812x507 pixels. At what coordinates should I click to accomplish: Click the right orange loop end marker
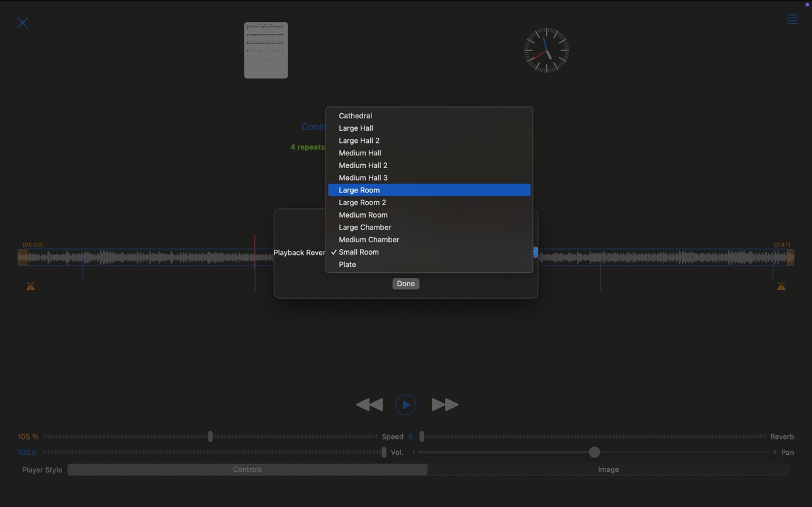coord(781,287)
